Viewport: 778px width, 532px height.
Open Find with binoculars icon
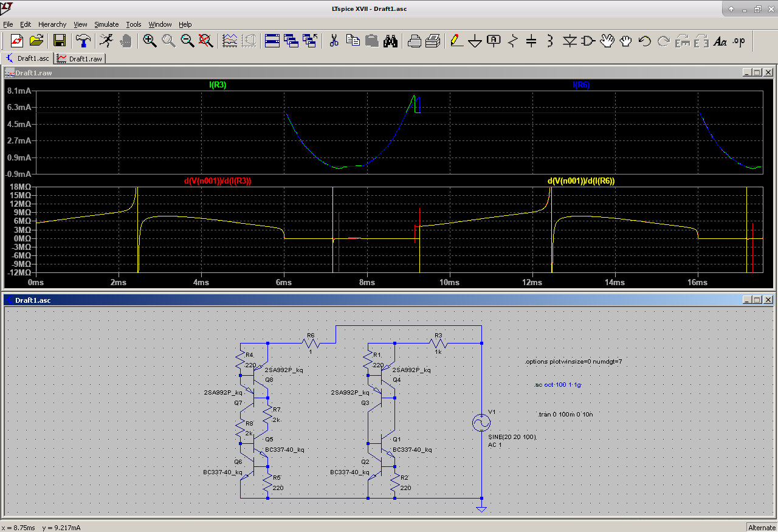(x=391, y=41)
